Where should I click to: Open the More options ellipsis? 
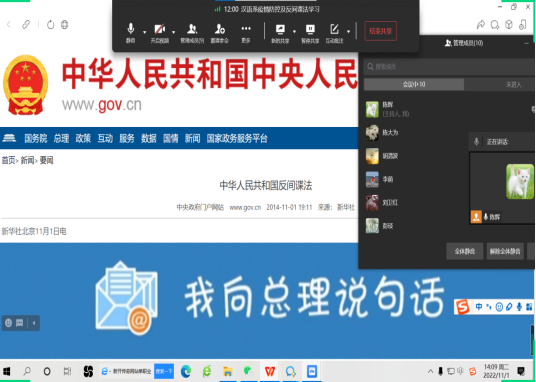246,33
